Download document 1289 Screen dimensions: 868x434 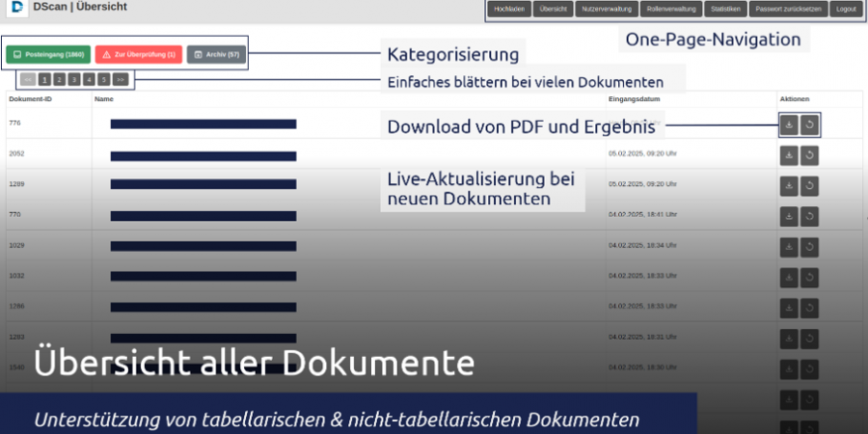point(789,186)
